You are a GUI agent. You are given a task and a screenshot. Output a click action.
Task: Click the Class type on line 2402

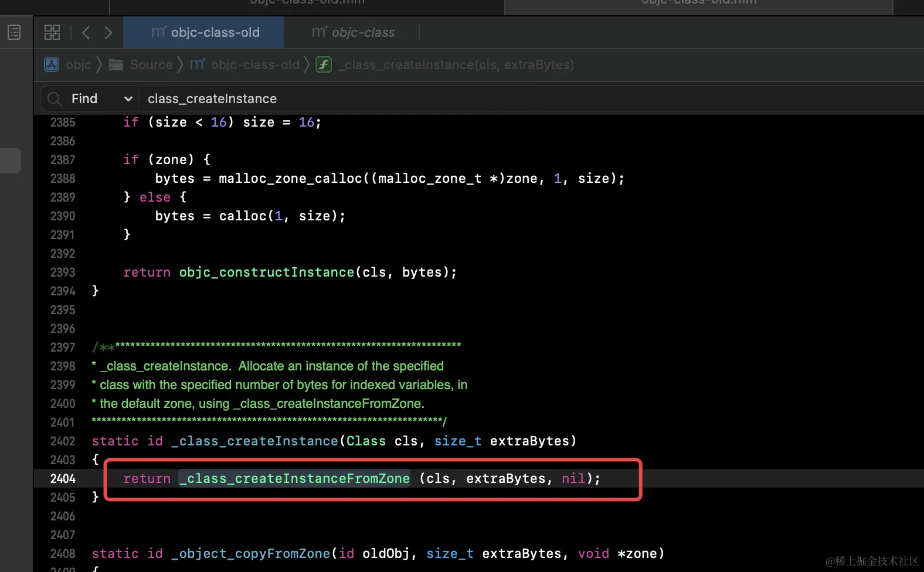[x=366, y=441]
